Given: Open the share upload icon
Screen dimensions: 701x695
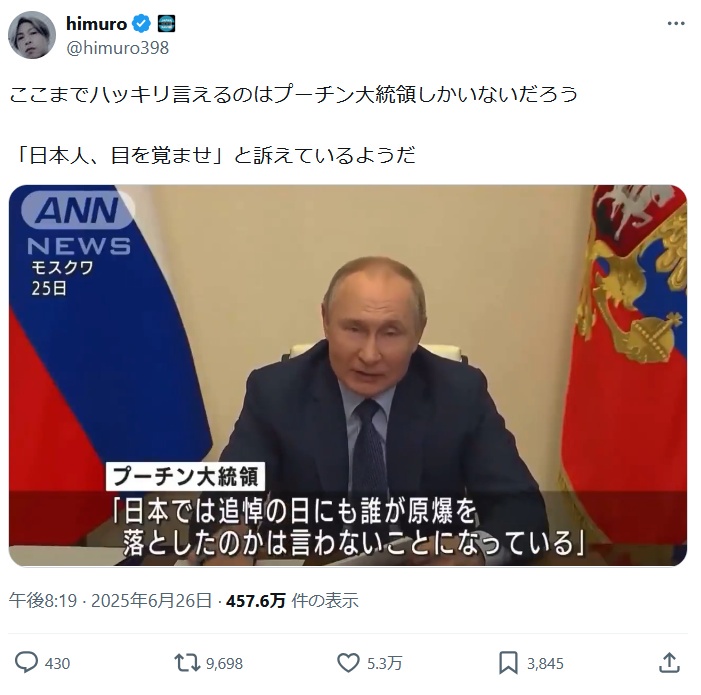Looking at the screenshot, I should [x=669, y=662].
